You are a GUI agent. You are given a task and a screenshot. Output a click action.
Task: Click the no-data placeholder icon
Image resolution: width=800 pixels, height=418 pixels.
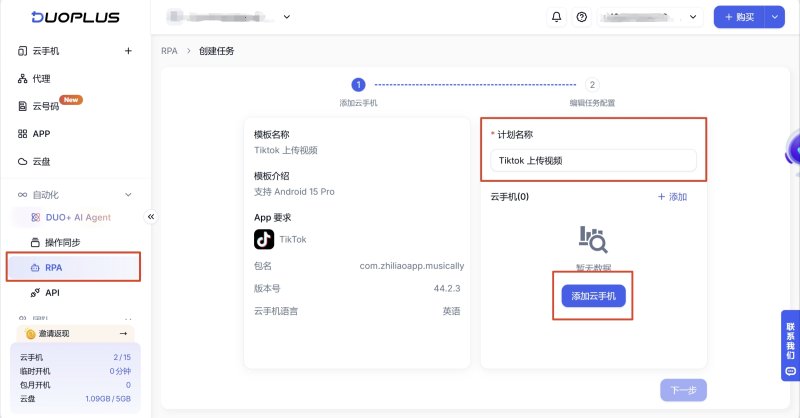[593, 239]
